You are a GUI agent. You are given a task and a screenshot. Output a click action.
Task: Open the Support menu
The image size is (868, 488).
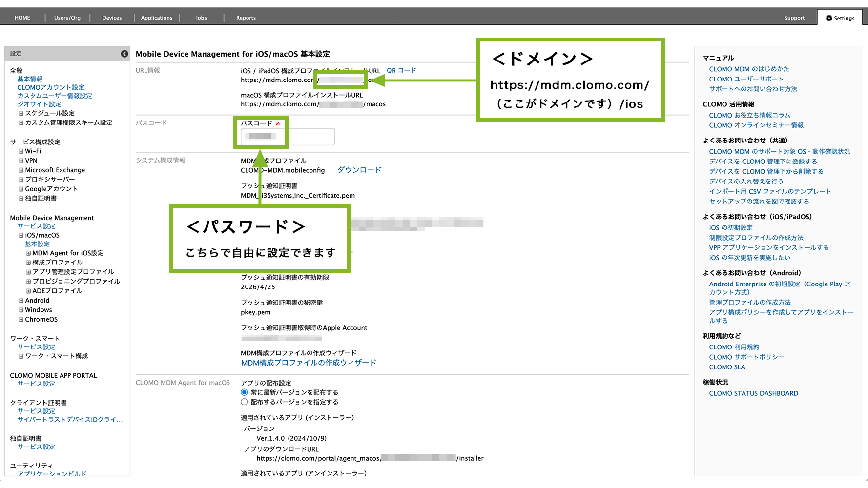pos(794,18)
